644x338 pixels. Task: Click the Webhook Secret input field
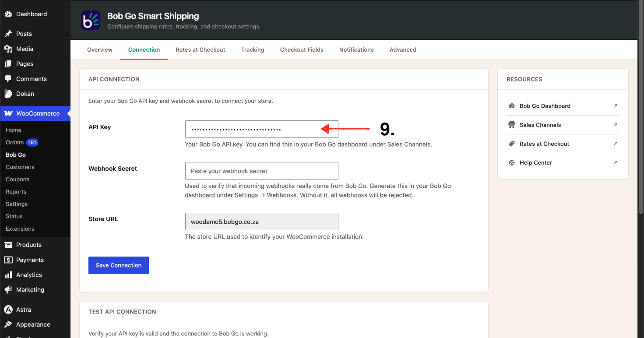click(x=262, y=171)
